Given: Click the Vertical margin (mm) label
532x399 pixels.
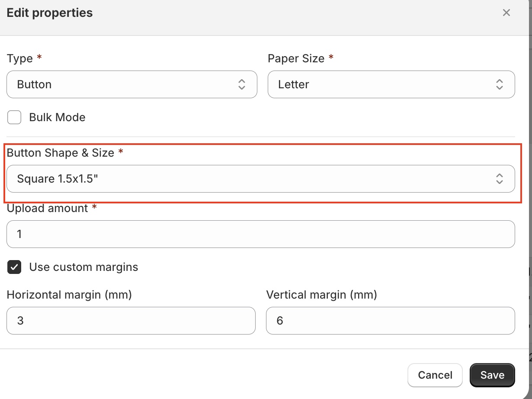Looking at the screenshot, I should pos(321,295).
